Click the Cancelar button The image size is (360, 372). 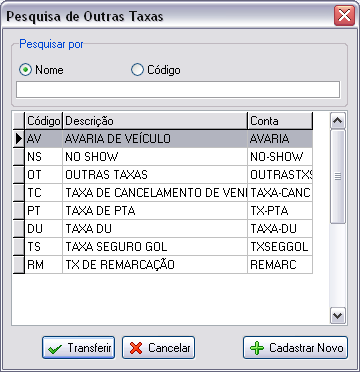point(158,348)
